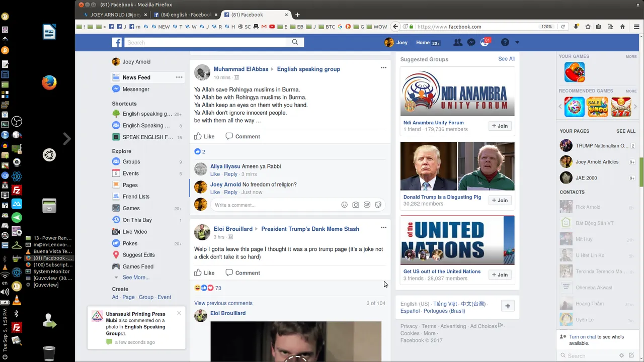Viewport: 644px width, 362px height.
Task: Open Joey profile from header
Action: (x=396, y=43)
